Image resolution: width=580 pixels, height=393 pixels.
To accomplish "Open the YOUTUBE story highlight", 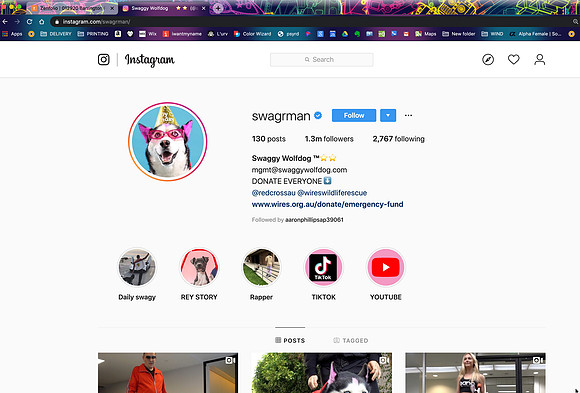I will tap(385, 267).
